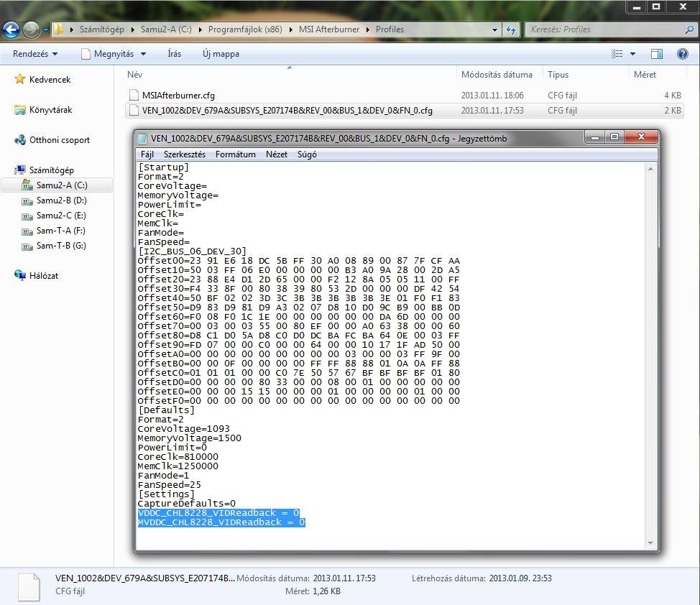
Task: Open the recent locations dropdown arrow
Action: tap(45, 30)
